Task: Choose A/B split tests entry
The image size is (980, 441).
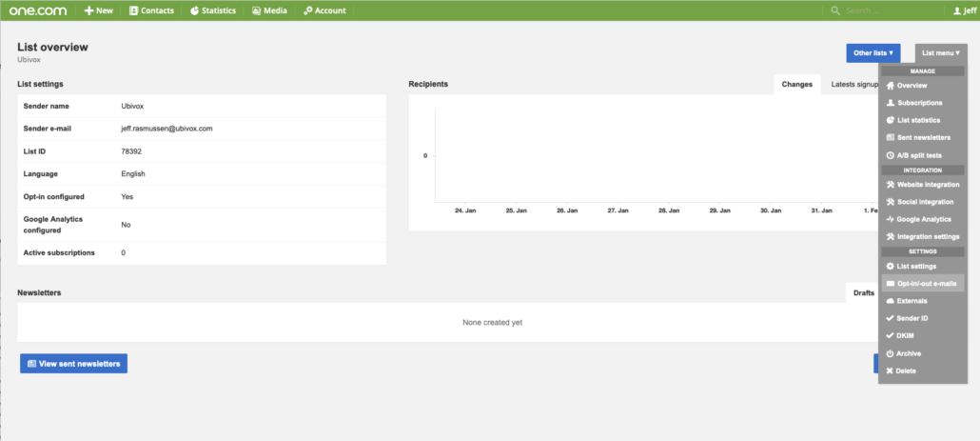Action: (923, 155)
